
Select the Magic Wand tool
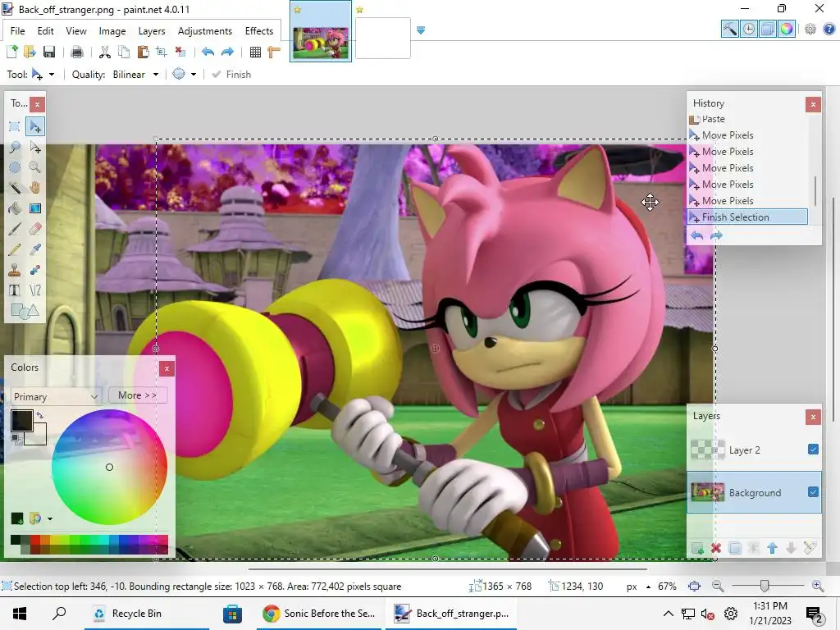click(x=15, y=188)
